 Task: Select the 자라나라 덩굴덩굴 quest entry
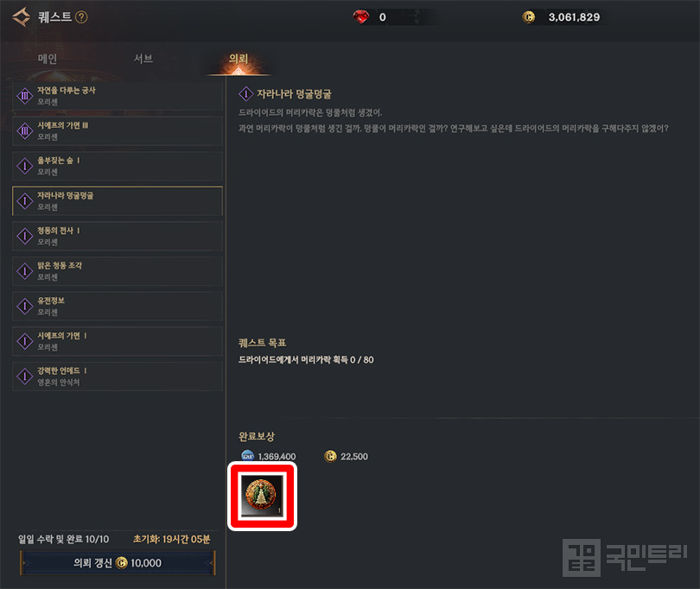click(118, 201)
